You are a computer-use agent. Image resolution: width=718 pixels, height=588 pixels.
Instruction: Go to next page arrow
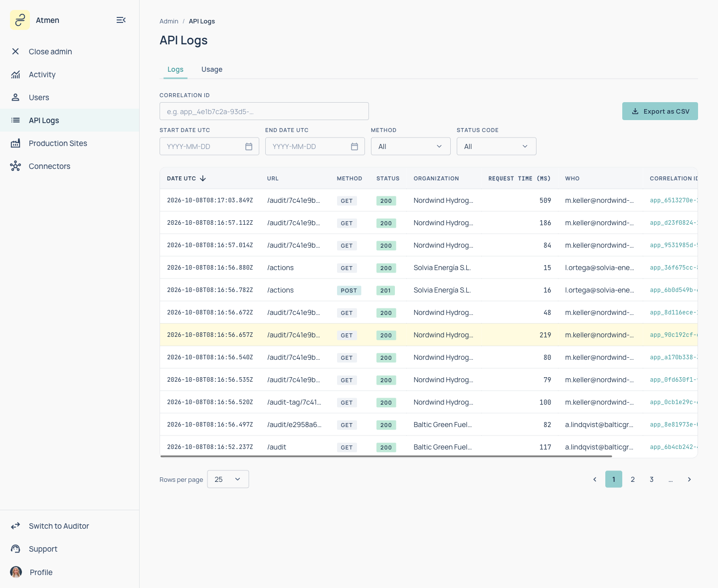click(x=690, y=479)
